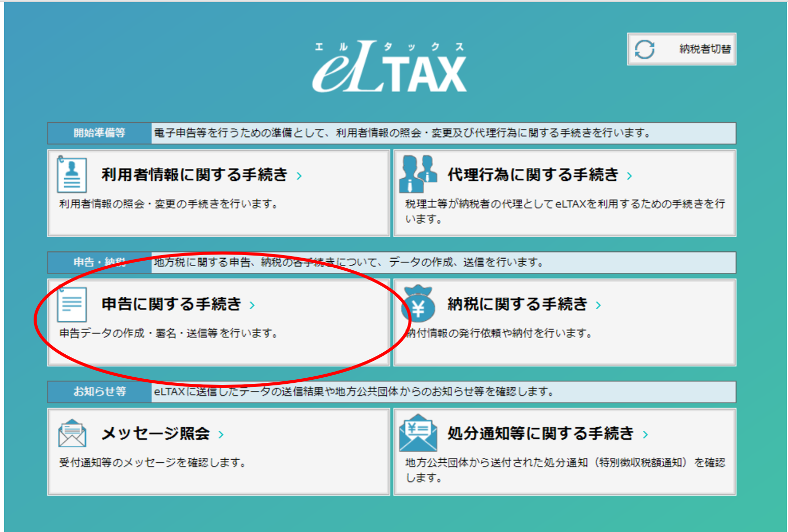
Task: Click the eLTAX logo
Action: coord(389,67)
